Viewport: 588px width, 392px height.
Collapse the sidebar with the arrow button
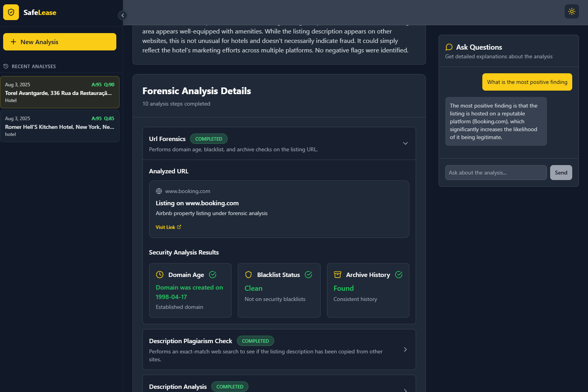[x=123, y=15]
